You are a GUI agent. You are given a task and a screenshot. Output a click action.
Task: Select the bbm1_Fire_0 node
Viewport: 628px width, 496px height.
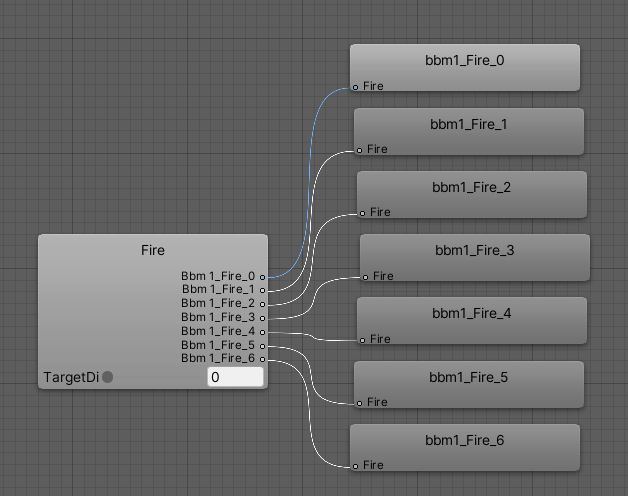coord(466,61)
